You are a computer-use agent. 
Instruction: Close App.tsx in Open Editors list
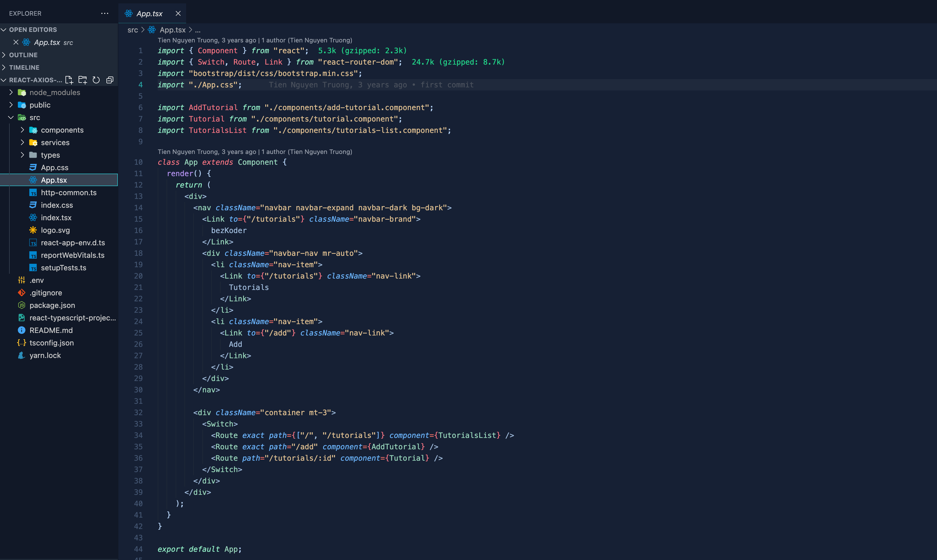click(16, 42)
